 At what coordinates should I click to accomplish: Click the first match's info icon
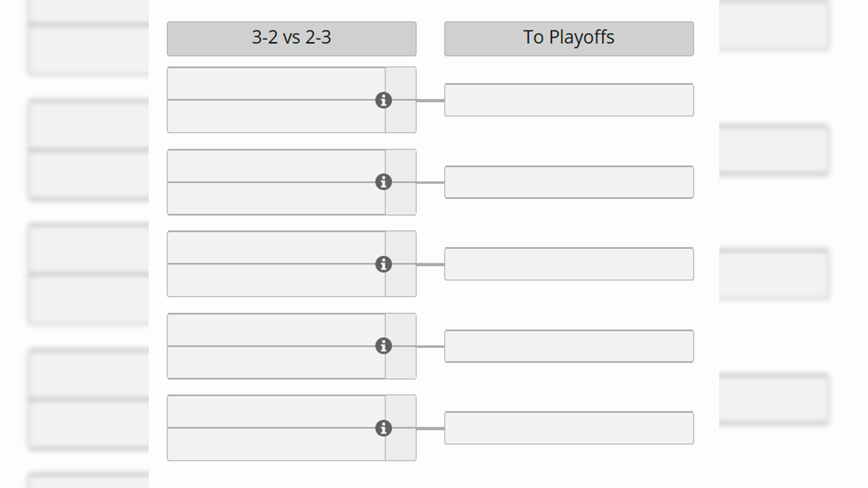coord(383,100)
